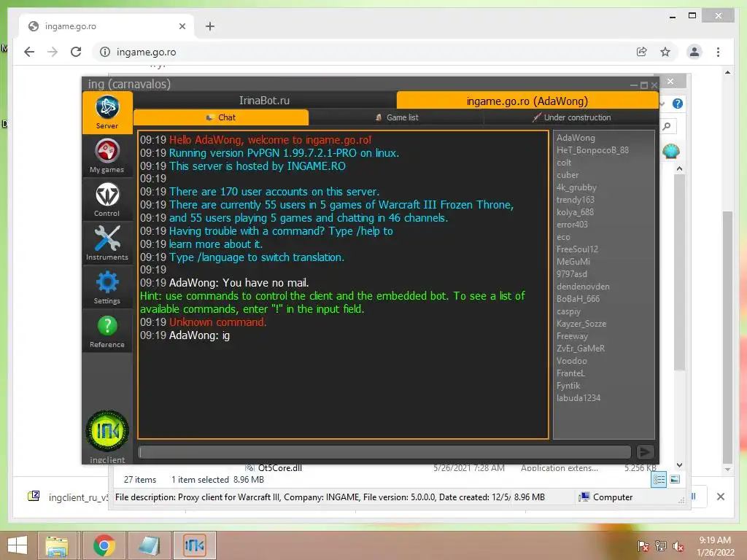
Task: Open the Game list tab
Action: 396,117
